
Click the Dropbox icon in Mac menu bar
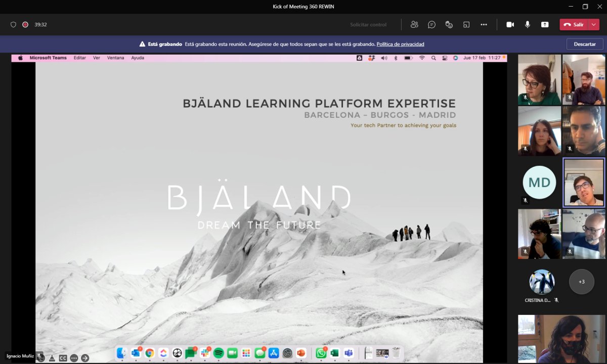coord(372,58)
